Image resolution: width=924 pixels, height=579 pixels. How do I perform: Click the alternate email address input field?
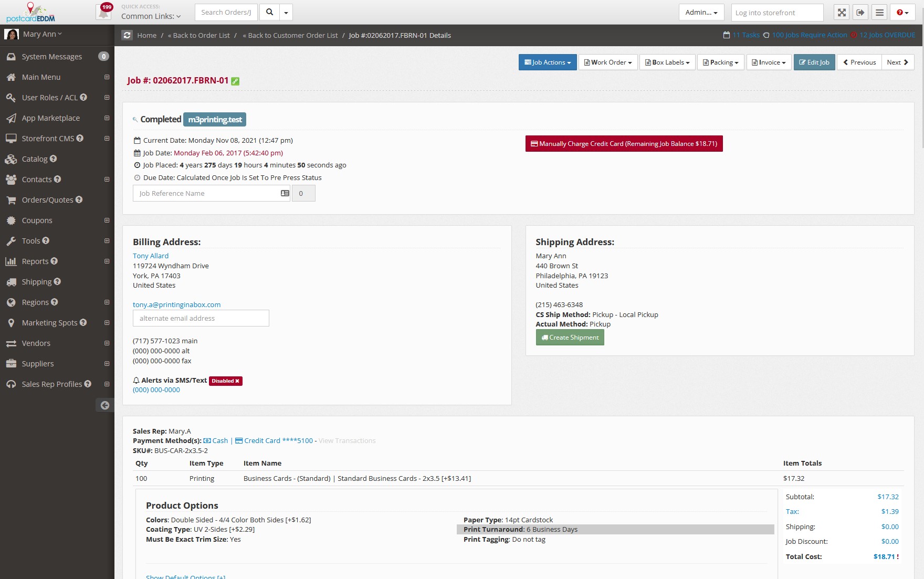[x=201, y=318]
